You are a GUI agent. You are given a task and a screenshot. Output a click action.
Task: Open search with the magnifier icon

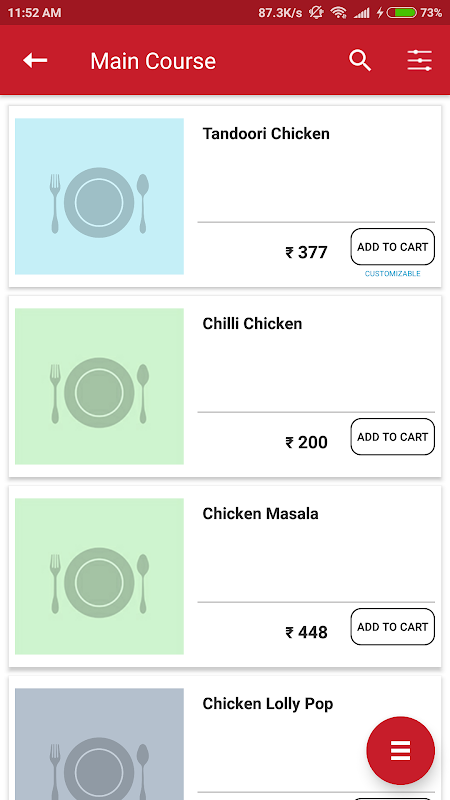(360, 61)
